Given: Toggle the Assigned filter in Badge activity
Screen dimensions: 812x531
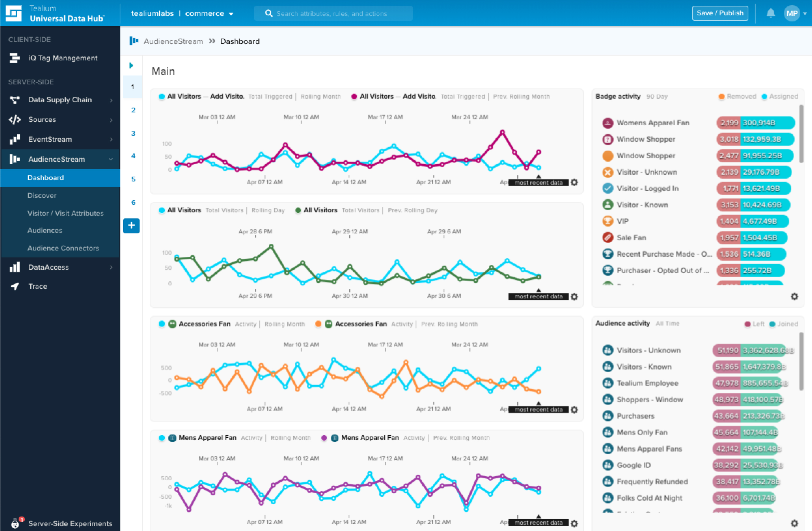Looking at the screenshot, I should 780,97.
